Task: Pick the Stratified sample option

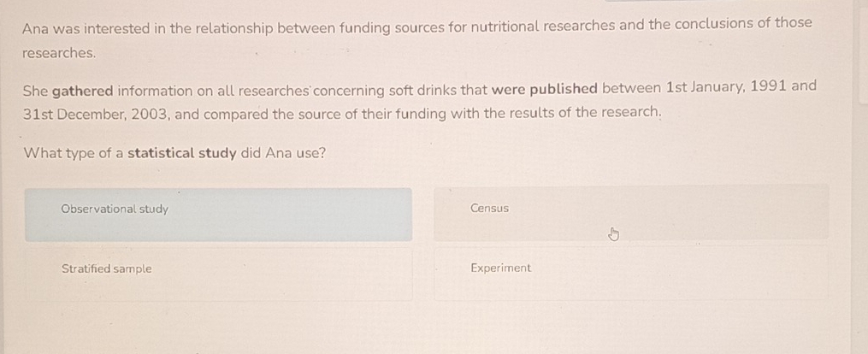Action: pos(218,274)
